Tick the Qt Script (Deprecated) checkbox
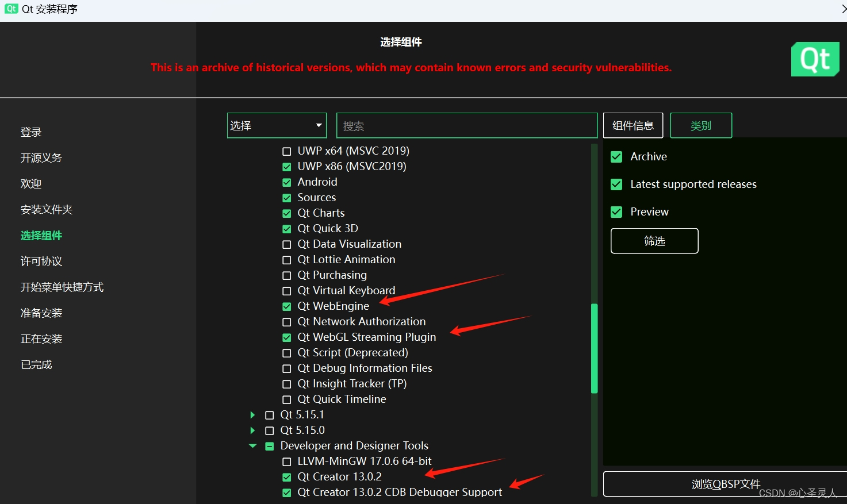 point(287,353)
